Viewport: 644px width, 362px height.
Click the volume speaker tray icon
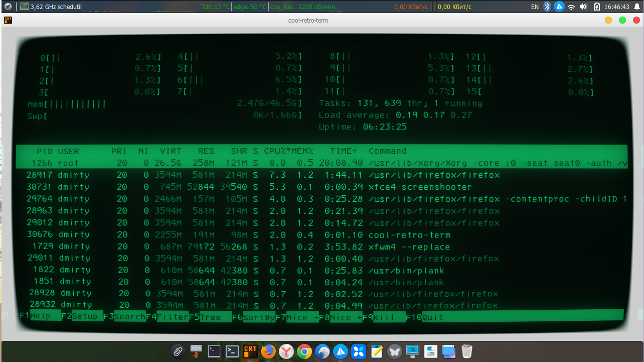(583, 7)
